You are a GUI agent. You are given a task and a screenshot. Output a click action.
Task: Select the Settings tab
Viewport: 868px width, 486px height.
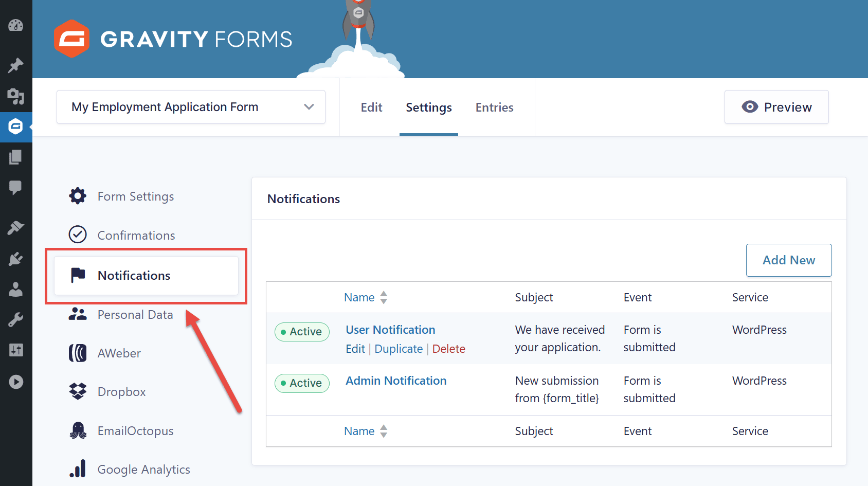(429, 107)
